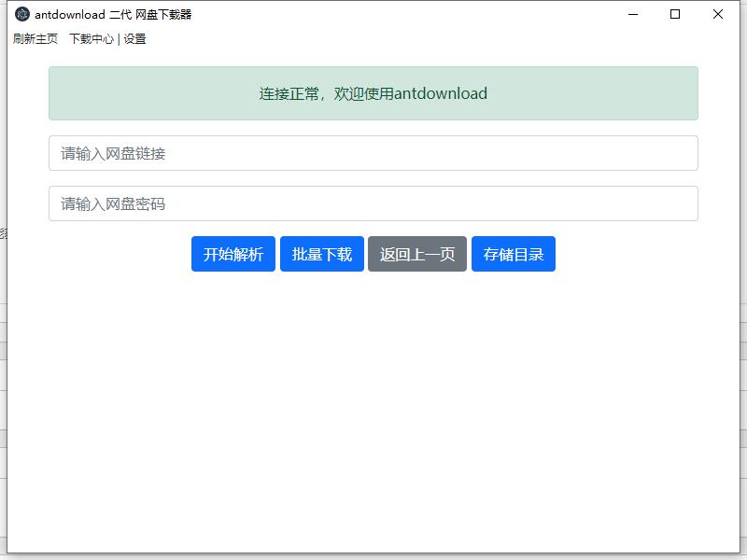Click inside the network disk link box
The width and height of the screenshot is (747, 560).
[x=373, y=152]
